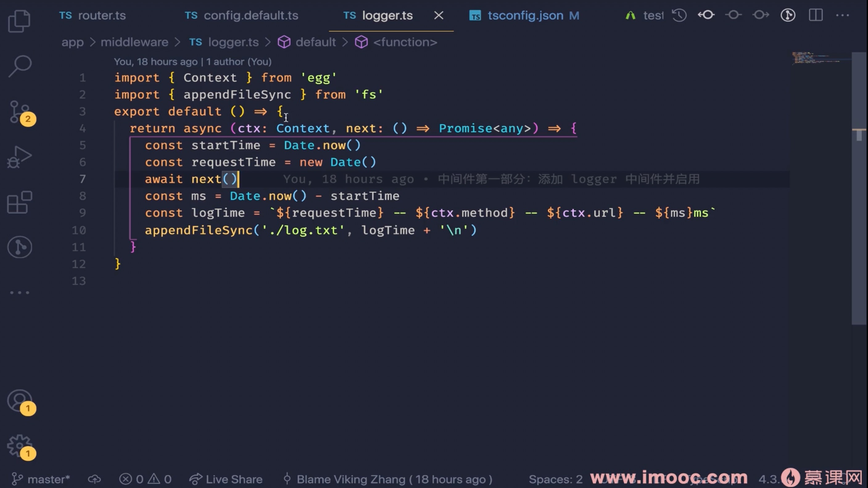Open the Run and Debug view
Image resolution: width=868 pixels, height=488 pixels.
point(19,157)
